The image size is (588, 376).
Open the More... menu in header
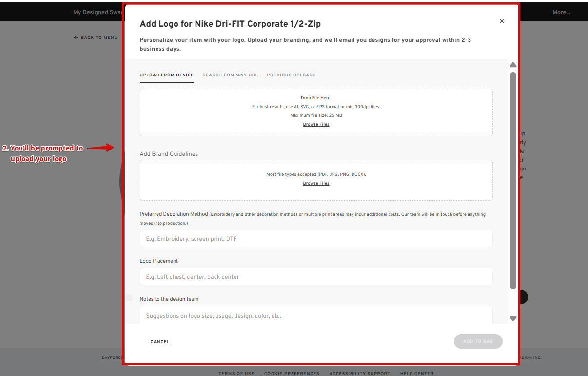point(561,12)
